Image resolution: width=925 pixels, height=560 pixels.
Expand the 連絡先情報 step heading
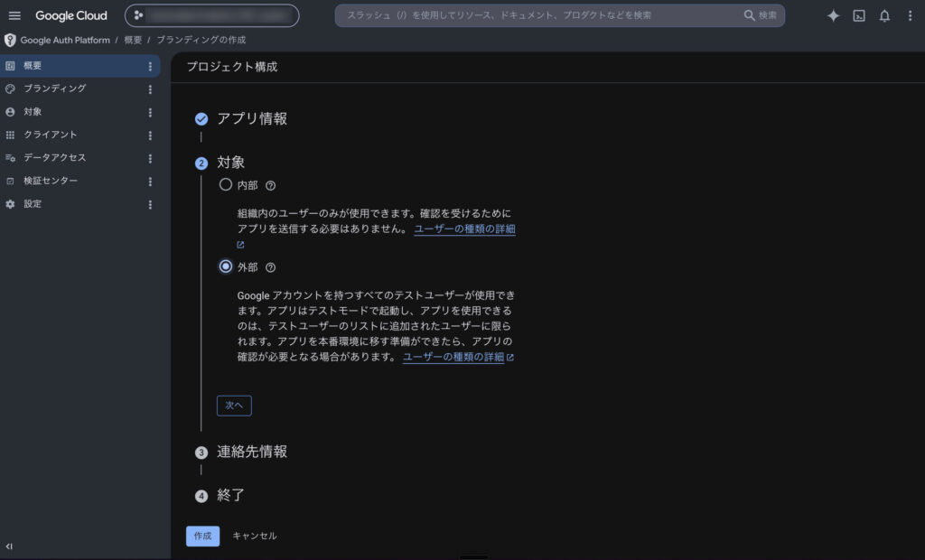click(252, 452)
